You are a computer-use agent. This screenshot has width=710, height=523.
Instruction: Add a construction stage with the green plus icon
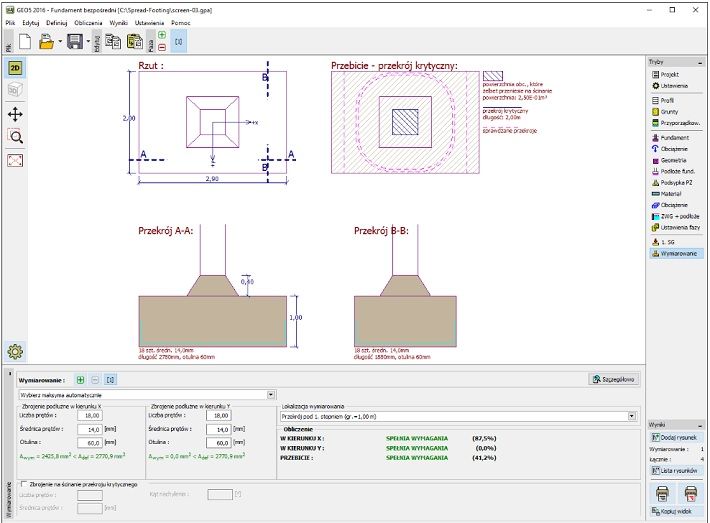pyautogui.click(x=162, y=35)
